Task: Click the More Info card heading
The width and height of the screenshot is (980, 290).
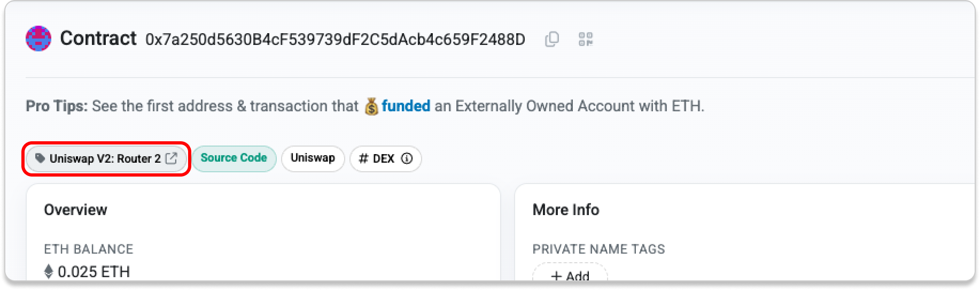Action: (x=565, y=210)
